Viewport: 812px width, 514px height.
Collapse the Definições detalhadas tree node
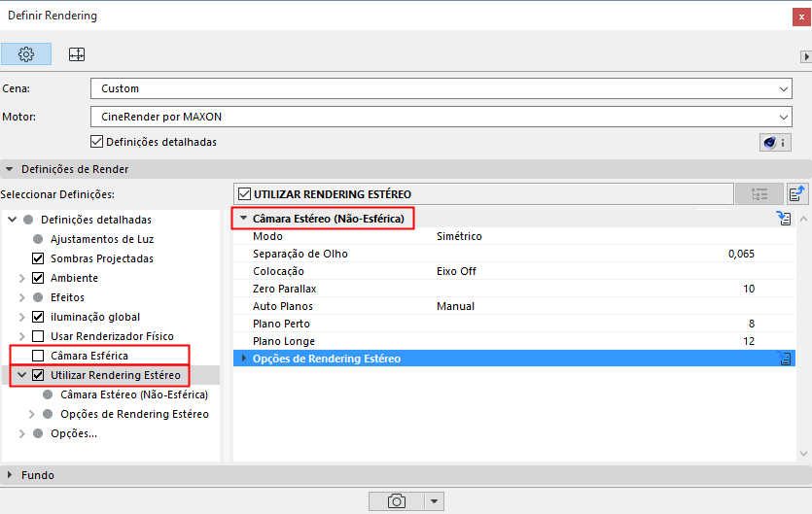coord(13,220)
